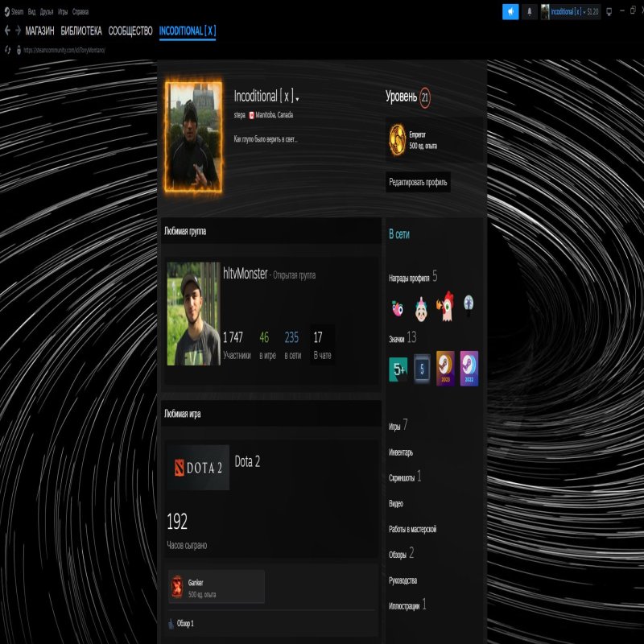644x644 pixels.
Task: Reload page using the refresh icon
Action: [x=7, y=49]
